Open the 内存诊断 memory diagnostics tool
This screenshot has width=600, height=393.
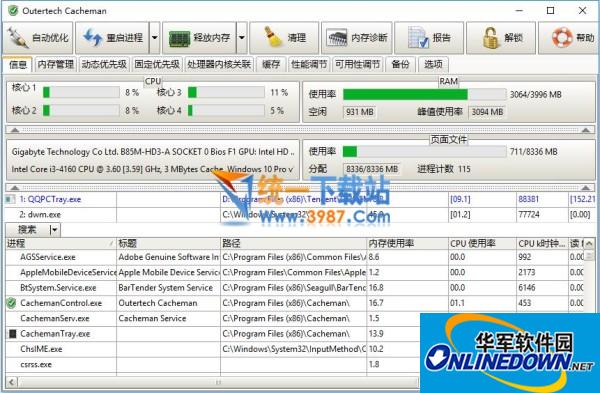[x=357, y=38]
